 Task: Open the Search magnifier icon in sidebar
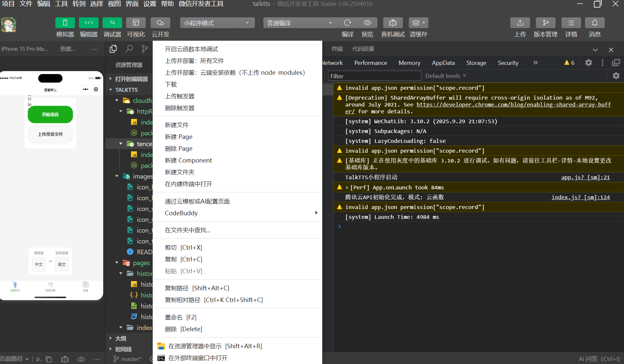[x=129, y=49]
